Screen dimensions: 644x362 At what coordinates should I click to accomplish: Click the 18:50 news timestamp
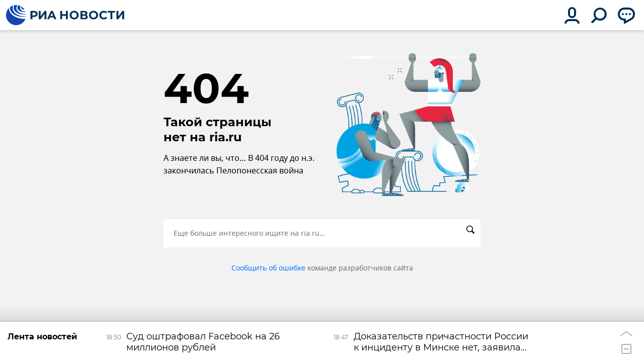[x=114, y=337]
